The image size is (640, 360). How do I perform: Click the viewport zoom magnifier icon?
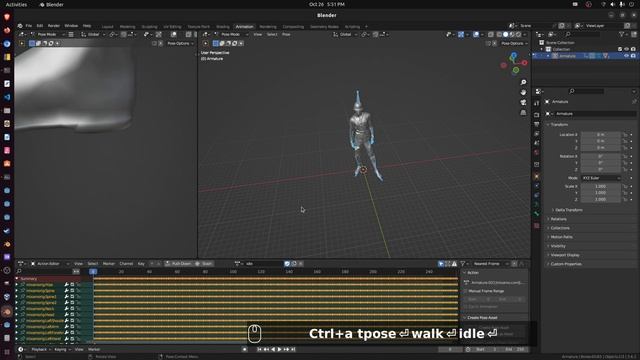[x=523, y=82]
